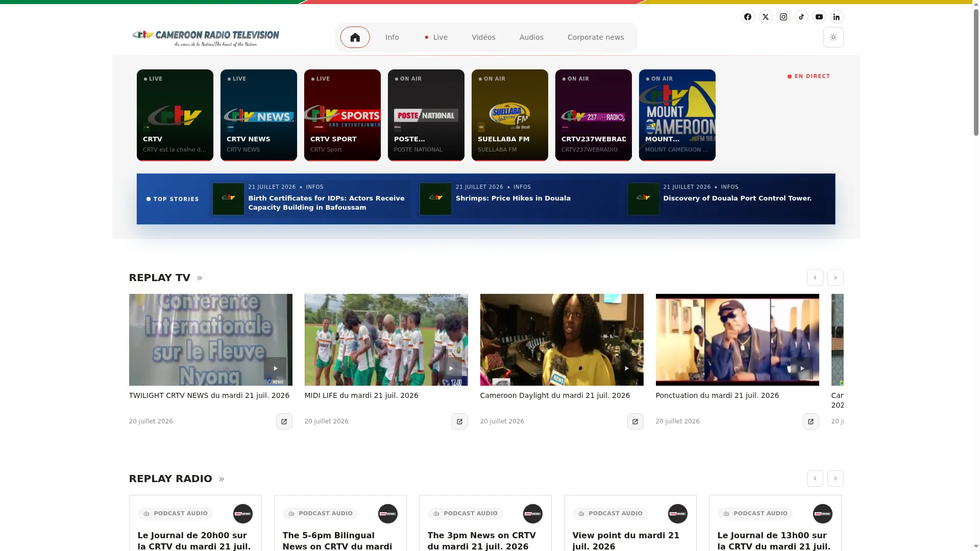Watch the CRTV live channel card
The image size is (980, 551).
(175, 115)
